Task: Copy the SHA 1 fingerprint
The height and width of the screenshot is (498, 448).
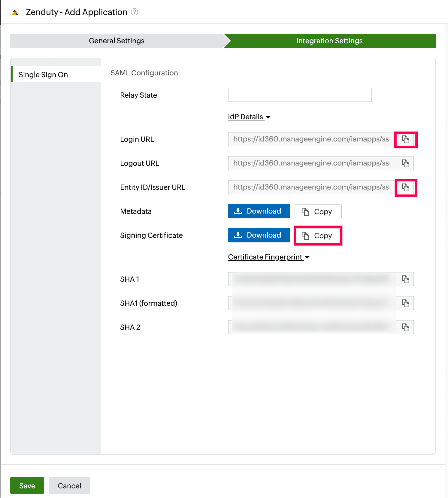Action: [405, 279]
